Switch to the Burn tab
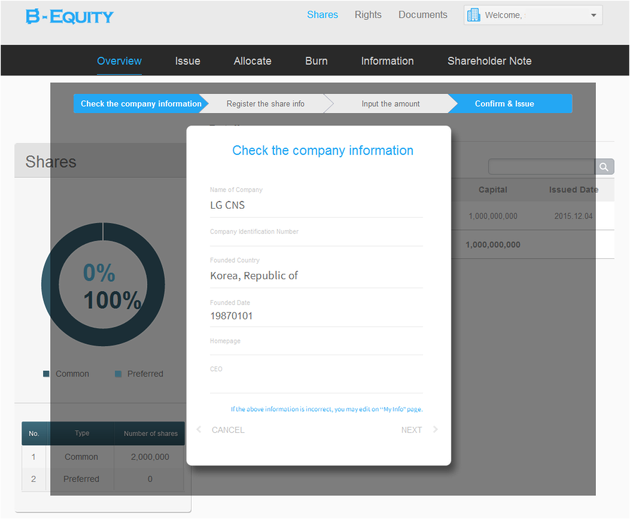Image resolution: width=630 pixels, height=519 pixels. click(316, 61)
